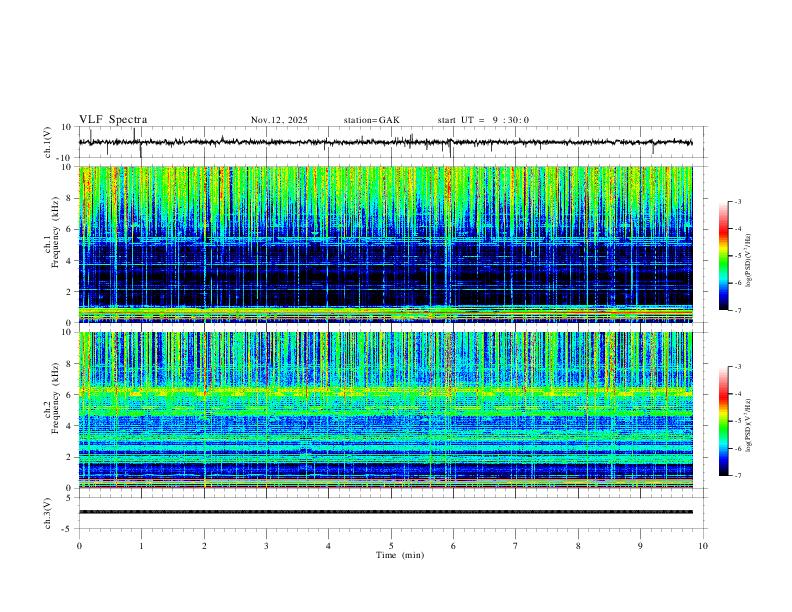Click the ch.3 flat black signal band
This screenshot has width=792, height=612.
(385, 512)
